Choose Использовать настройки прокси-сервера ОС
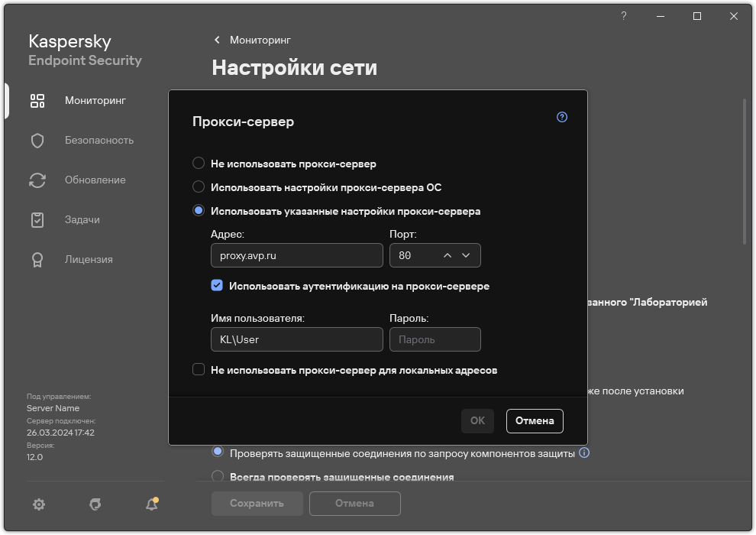The image size is (756, 535). coord(199,186)
